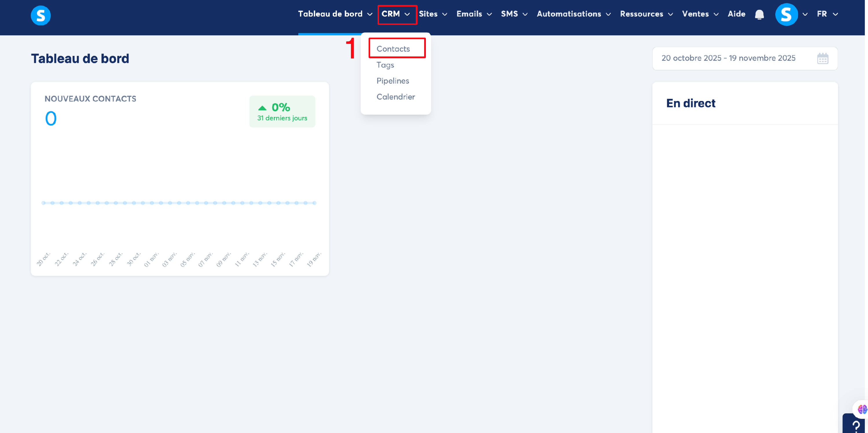868x433 pixels.
Task: Open the Automatisations dropdown
Action: click(x=573, y=14)
